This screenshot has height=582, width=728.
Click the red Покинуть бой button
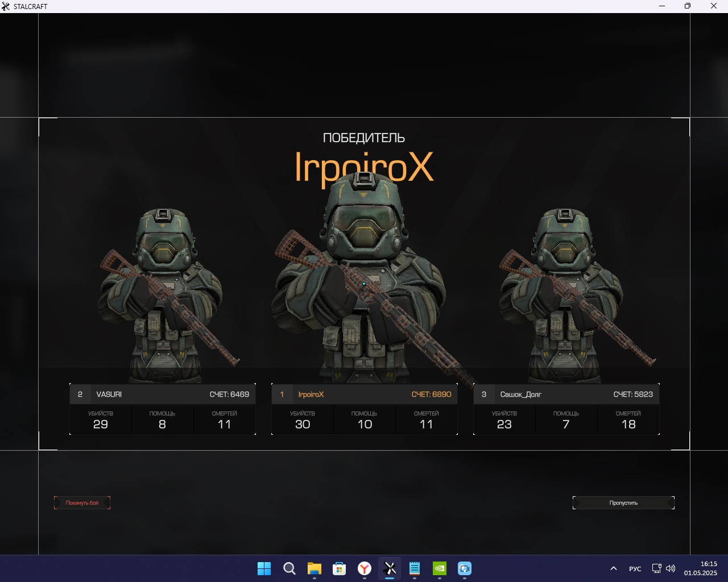(82, 502)
